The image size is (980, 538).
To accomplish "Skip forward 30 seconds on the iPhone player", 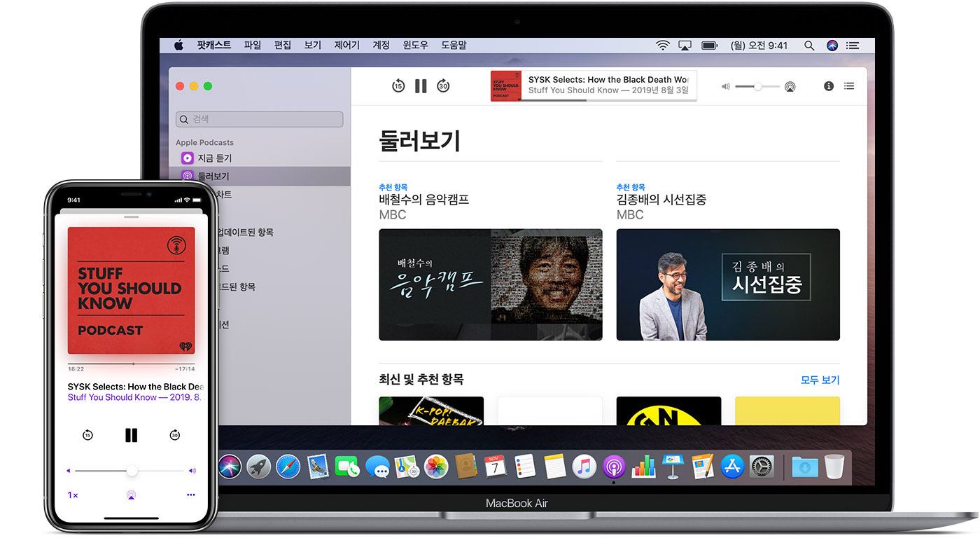I will 175,435.
